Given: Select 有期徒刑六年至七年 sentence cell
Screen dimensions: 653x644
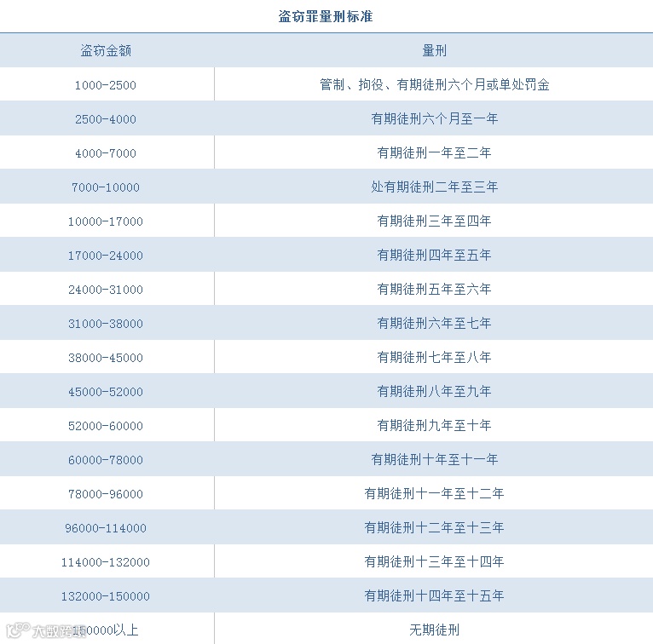Looking at the screenshot, I should click(435, 324).
